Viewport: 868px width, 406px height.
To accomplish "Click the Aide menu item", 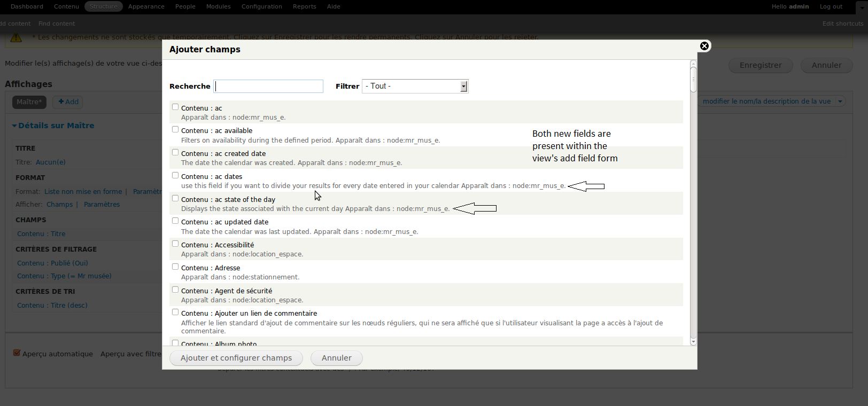I will point(334,6).
